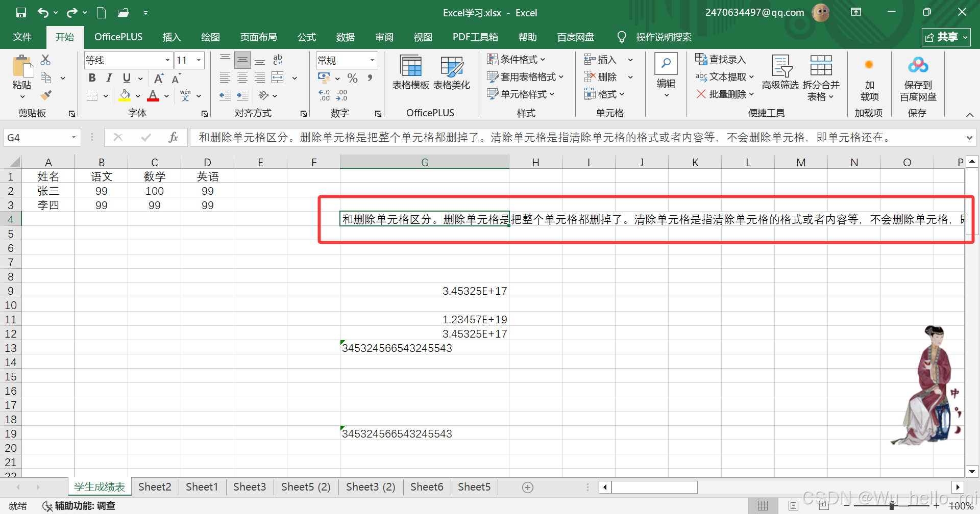This screenshot has height=514, width=980.
Task: Copy the selected cell
Action: point(46,78)
